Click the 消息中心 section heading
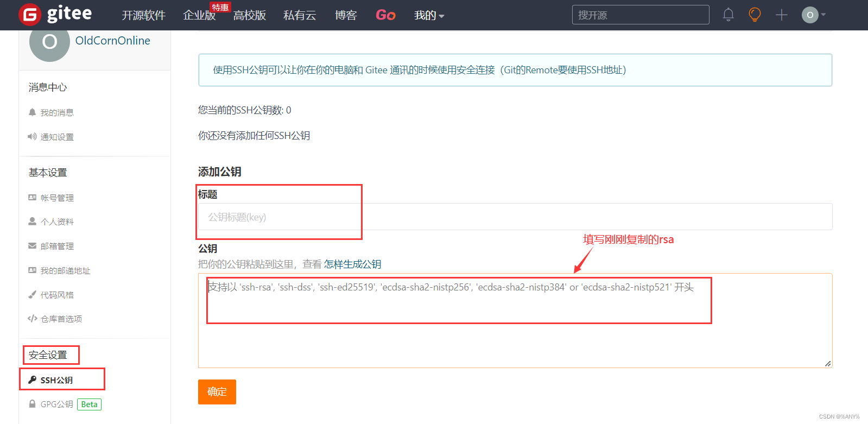 click(x=48, y=87)
